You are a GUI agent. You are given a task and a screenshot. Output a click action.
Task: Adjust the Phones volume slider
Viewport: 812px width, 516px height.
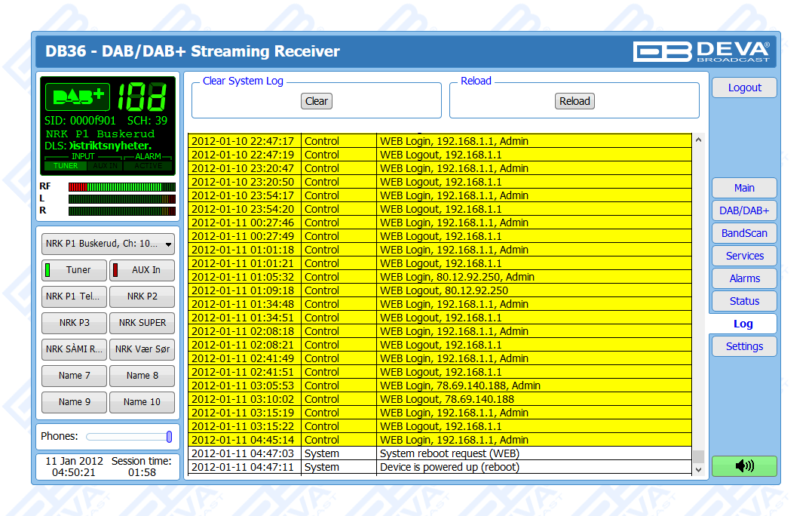(169, 437)
